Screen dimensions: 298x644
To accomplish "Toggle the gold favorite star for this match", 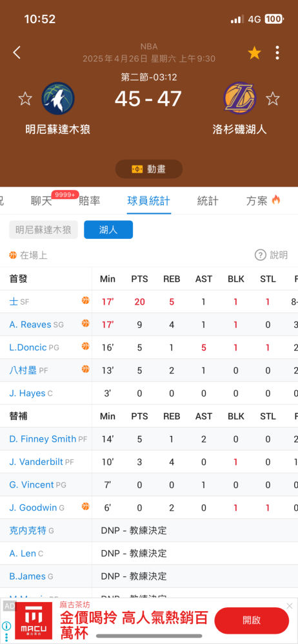I will pos(254,53).
